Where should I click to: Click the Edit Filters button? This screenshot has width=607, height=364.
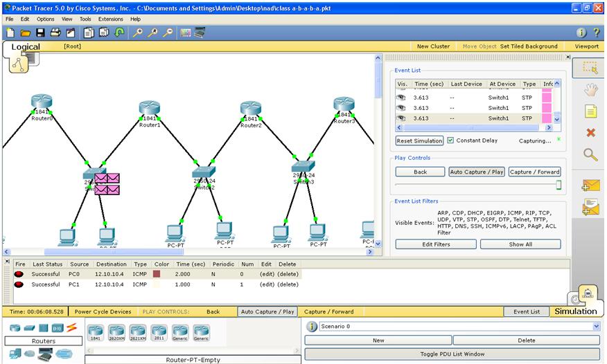click(436, 244)
